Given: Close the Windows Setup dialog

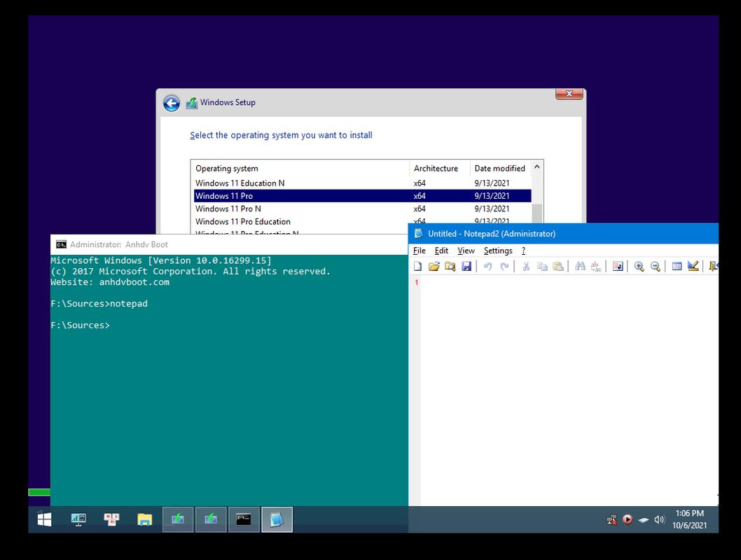Looking at the screenshot, I should [569, 94].
